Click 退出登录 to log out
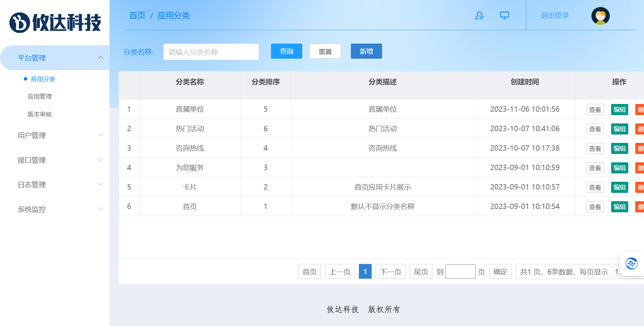Viewport: 644px width, 326px height. tap(554, 15)
